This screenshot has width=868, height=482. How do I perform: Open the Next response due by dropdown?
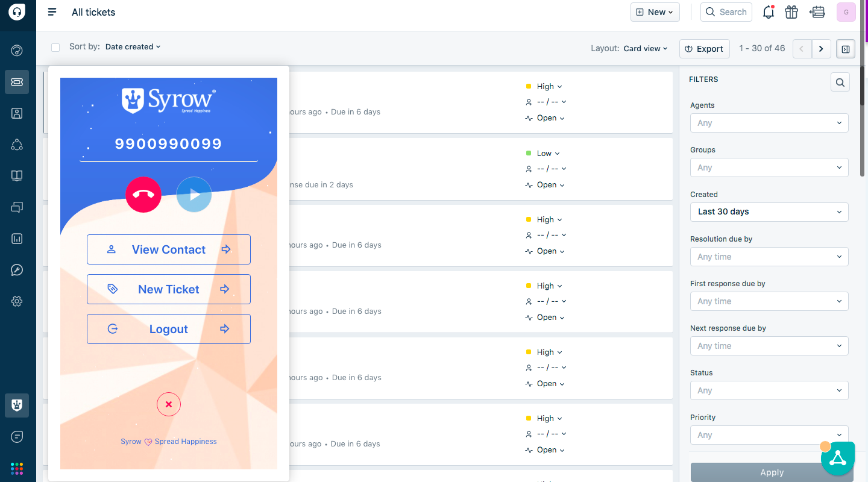click(x=769, y=346)
